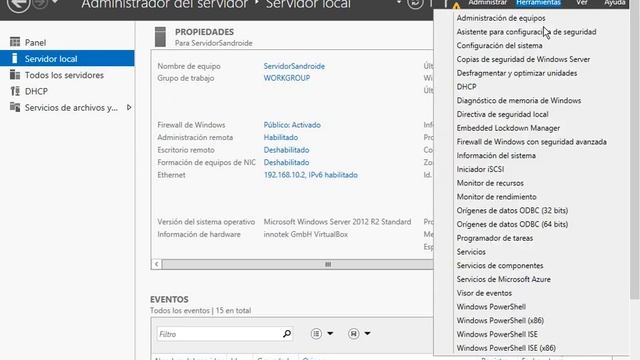Open Administración de equipos from menu
This screenshot has height=360, width=640.
[501, 18]
